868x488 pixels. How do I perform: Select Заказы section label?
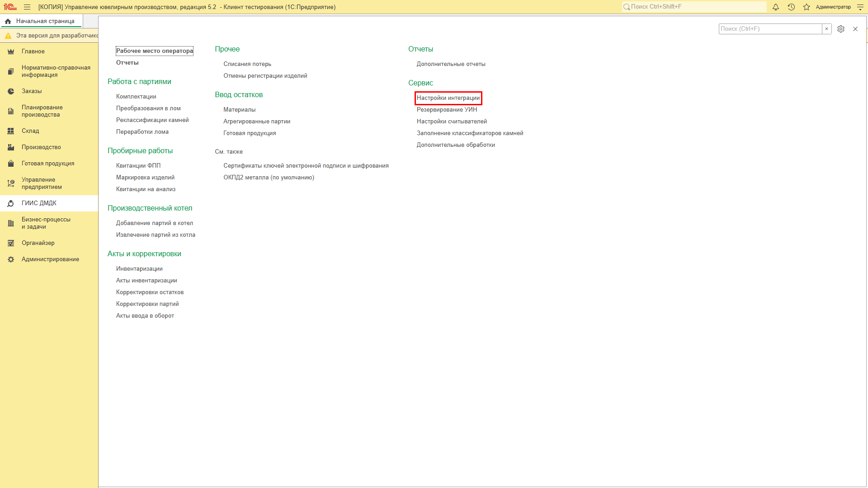[32, 91]
